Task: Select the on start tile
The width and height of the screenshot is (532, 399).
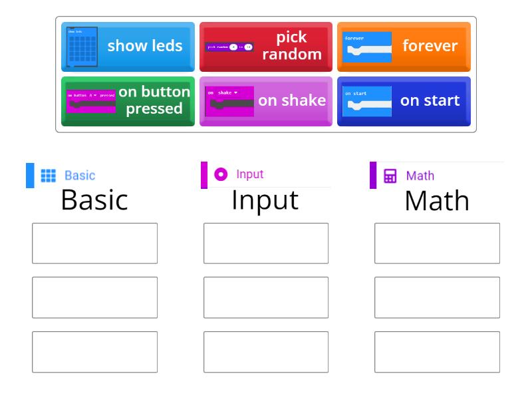Action: coord(404,101)
